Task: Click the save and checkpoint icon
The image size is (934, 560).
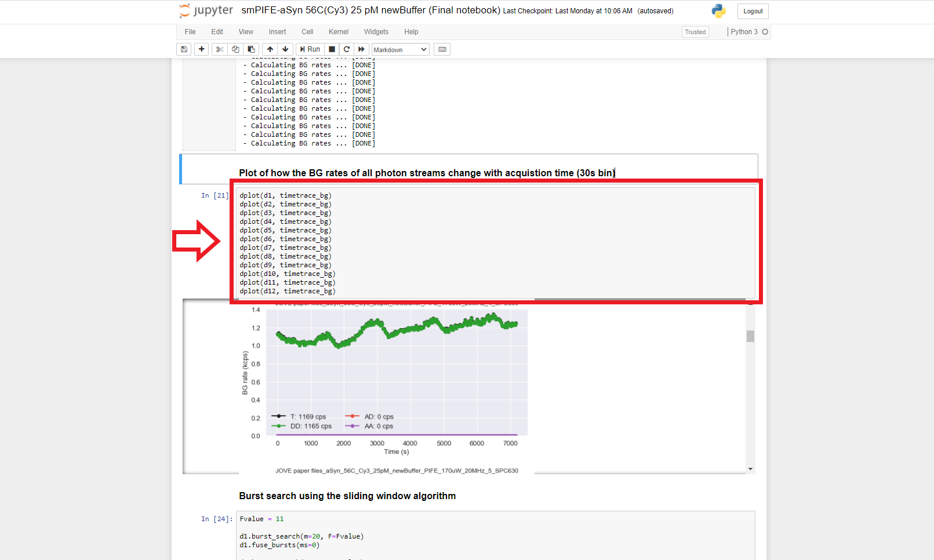Action: pos(184,49)
